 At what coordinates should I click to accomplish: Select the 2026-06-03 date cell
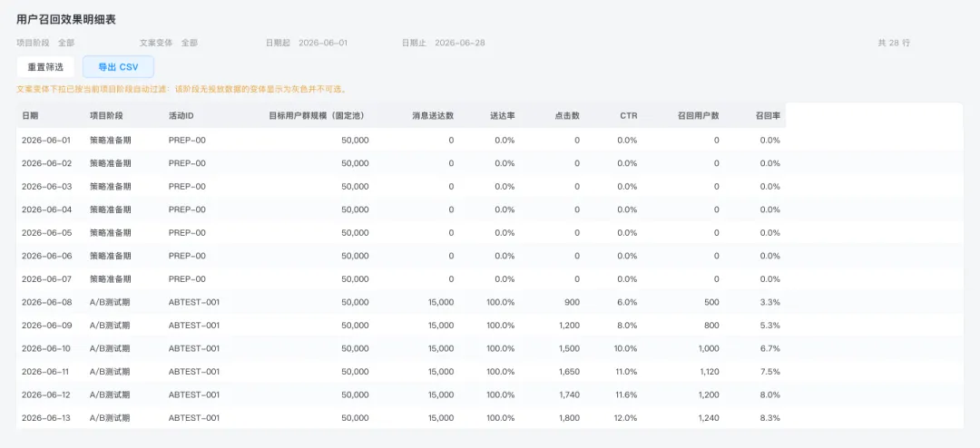tap(47, 186)
